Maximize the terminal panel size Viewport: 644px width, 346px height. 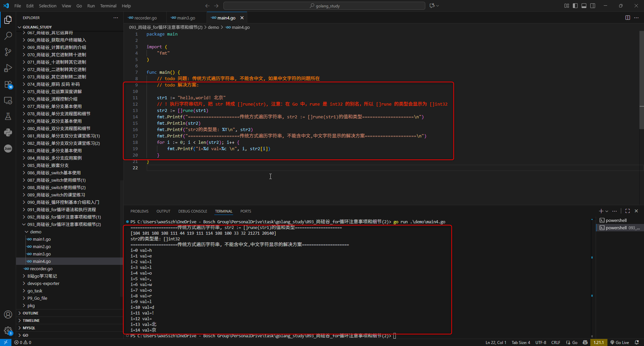[628, 211]
